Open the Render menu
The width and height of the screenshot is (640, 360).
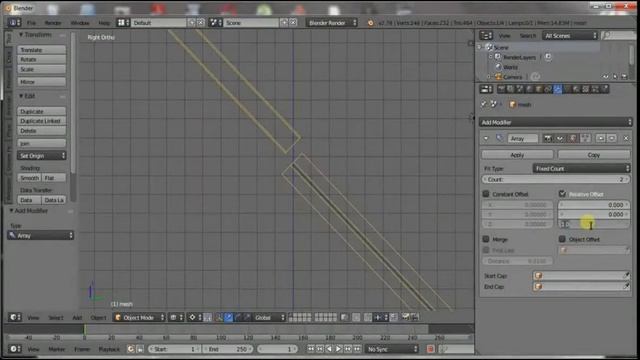click(x=53, y=23)
